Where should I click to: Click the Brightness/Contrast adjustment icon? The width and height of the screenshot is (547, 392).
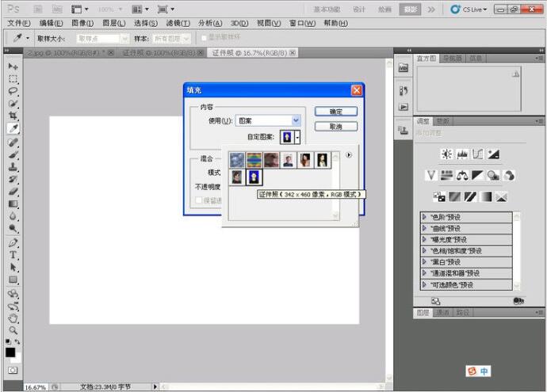tap(446, 154)
